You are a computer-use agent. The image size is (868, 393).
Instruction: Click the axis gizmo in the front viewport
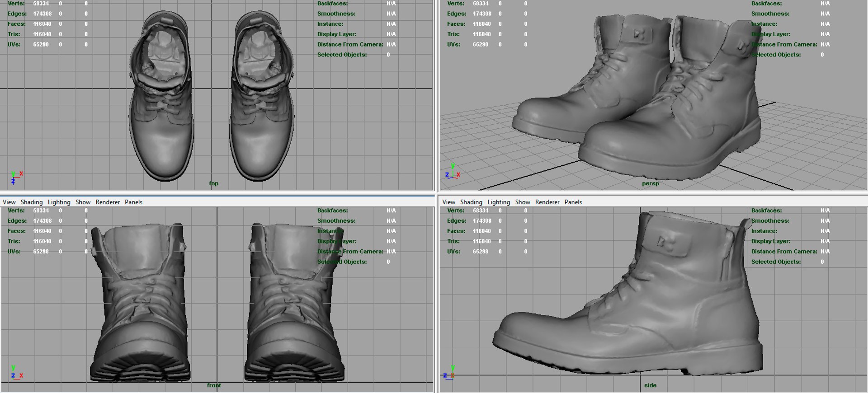[16, 372]
